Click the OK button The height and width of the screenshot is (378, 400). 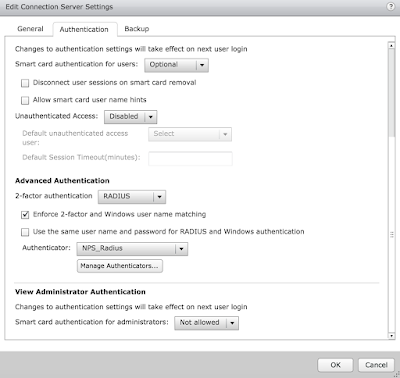point(335,365)
